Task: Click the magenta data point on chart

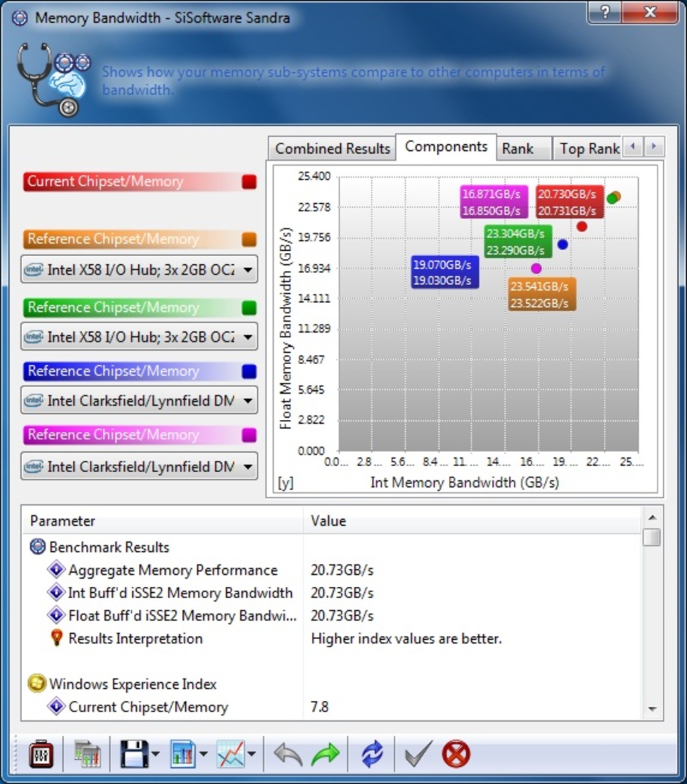Action: (x=536, y=268)
